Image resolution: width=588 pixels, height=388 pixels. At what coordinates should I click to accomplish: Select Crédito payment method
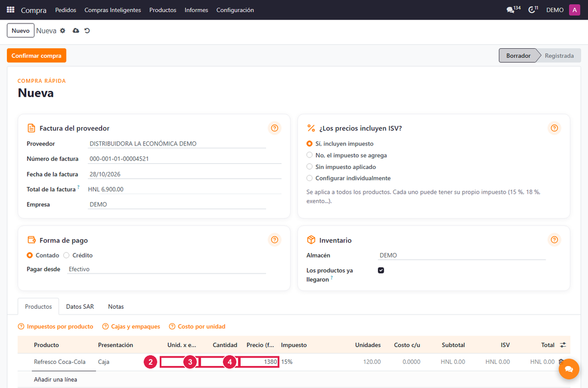(x=67, y=255)
